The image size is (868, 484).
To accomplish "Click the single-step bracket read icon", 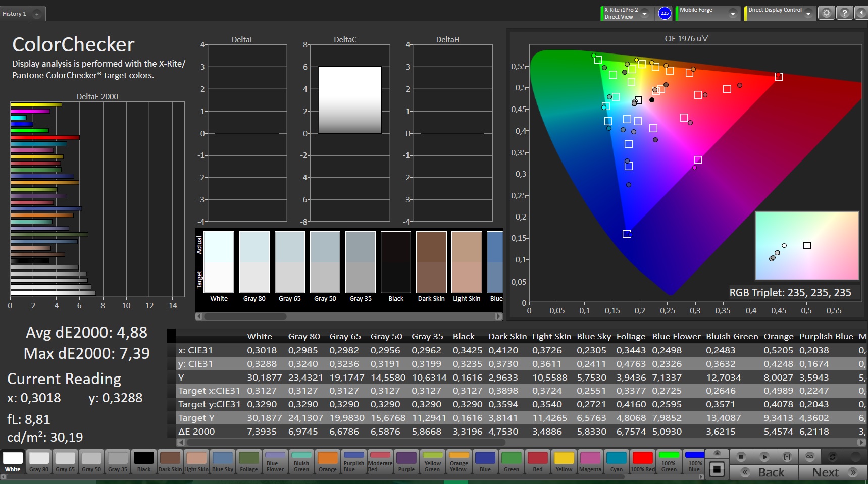I will [x=787, y=457].
